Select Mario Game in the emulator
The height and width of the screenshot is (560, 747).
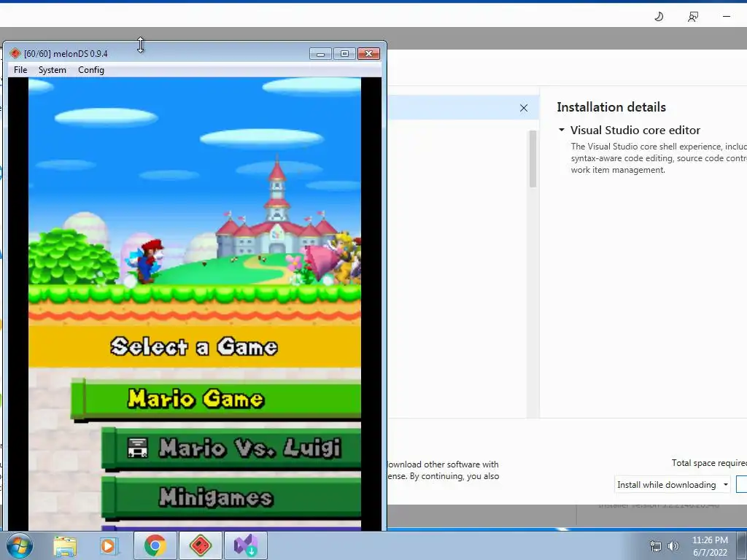tap(217, 399)
